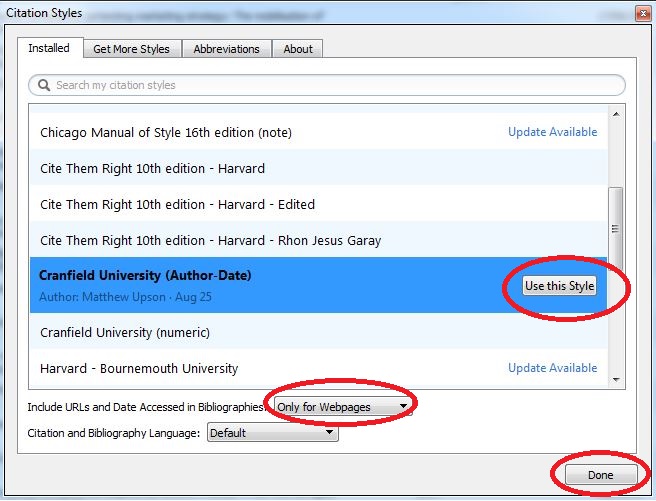The height and width of the screenshot is (501, 656).
Task: Click Update Available for Chicago Manual of Style
Action: coord(552,132)
